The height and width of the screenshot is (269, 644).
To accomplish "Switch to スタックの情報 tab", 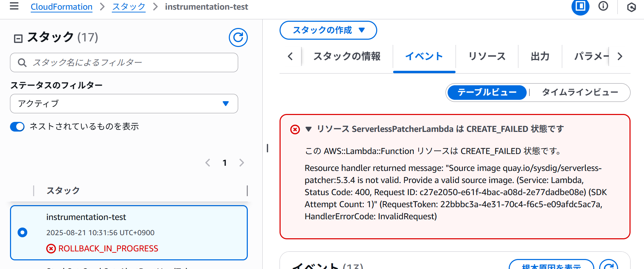I will pos(347,56).
